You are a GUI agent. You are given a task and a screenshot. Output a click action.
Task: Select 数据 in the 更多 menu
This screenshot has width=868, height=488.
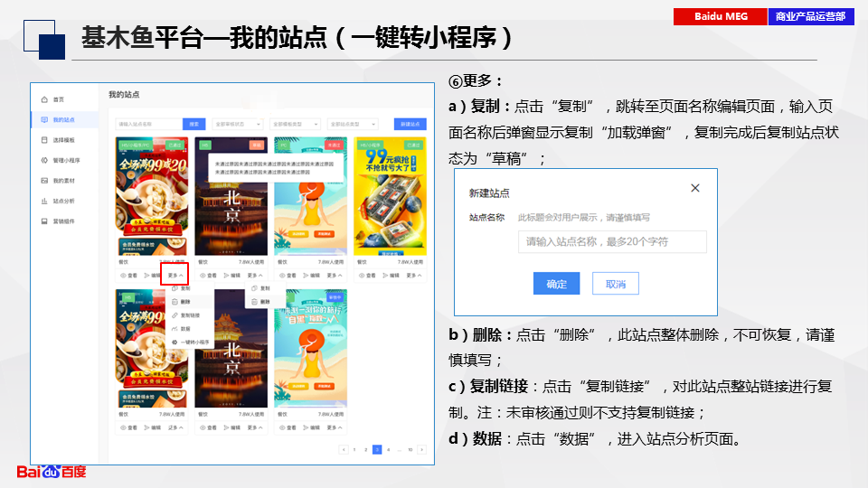coord(185,329)
